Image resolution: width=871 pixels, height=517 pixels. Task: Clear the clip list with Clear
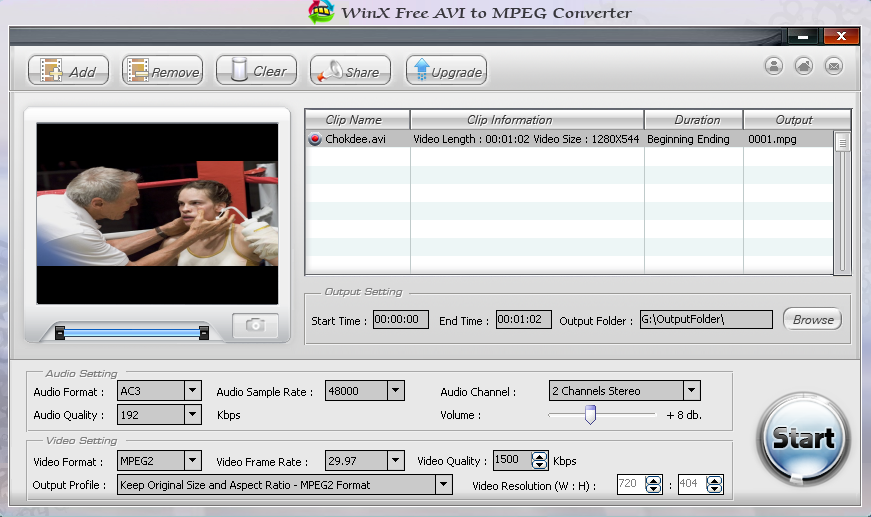point(256,71)
